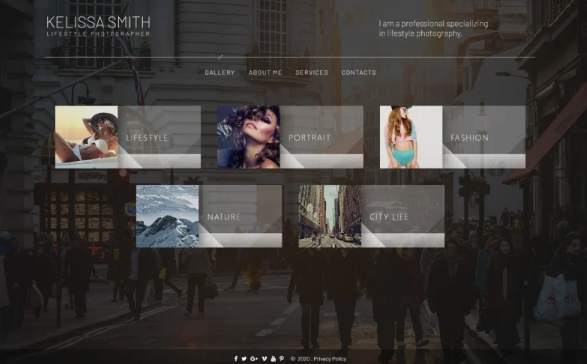Open the Vimeo icon in the footer
This screenshot has height=364, width=587.
pos(264,359)
